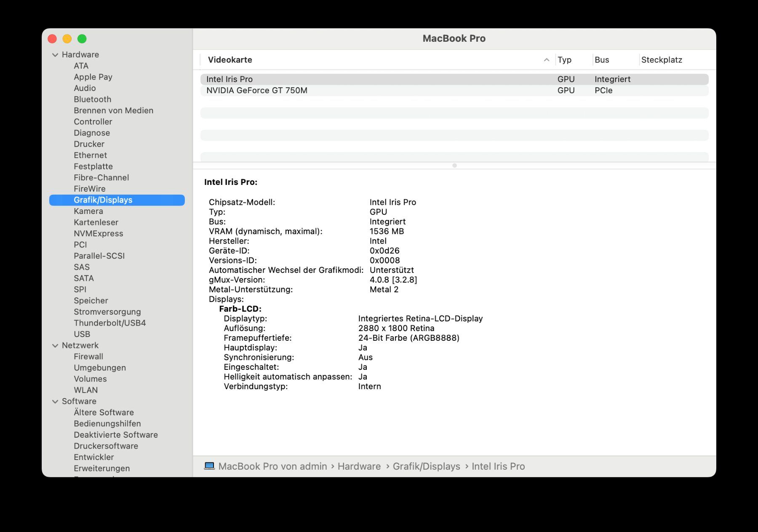Screen dimensions: 758x532
Task: Open the Diagnose entry
Action: (x=92, y=133)
